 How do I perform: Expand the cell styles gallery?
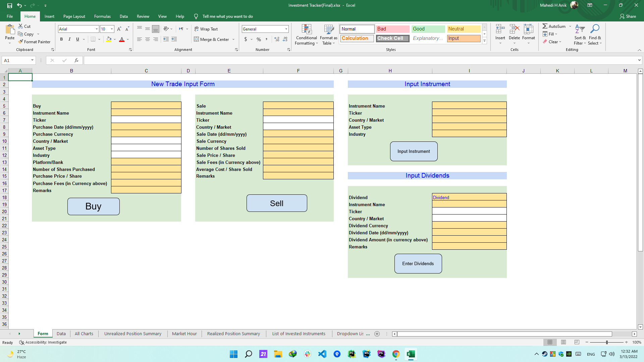pos(485,41)
